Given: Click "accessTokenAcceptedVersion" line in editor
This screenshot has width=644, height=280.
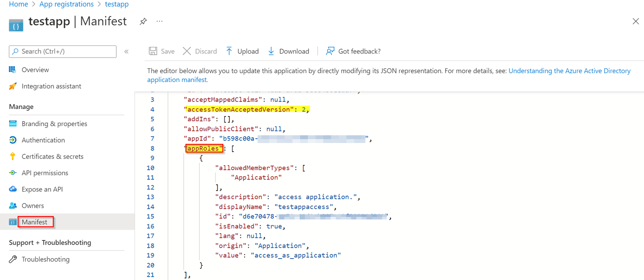Looking at the screenshot, I should [x=247, y=110].
